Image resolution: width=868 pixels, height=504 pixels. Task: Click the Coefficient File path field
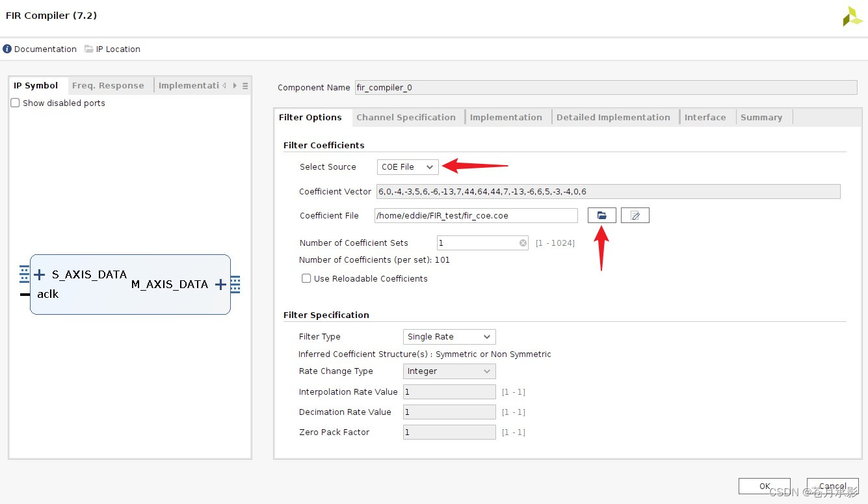[476, 215]
